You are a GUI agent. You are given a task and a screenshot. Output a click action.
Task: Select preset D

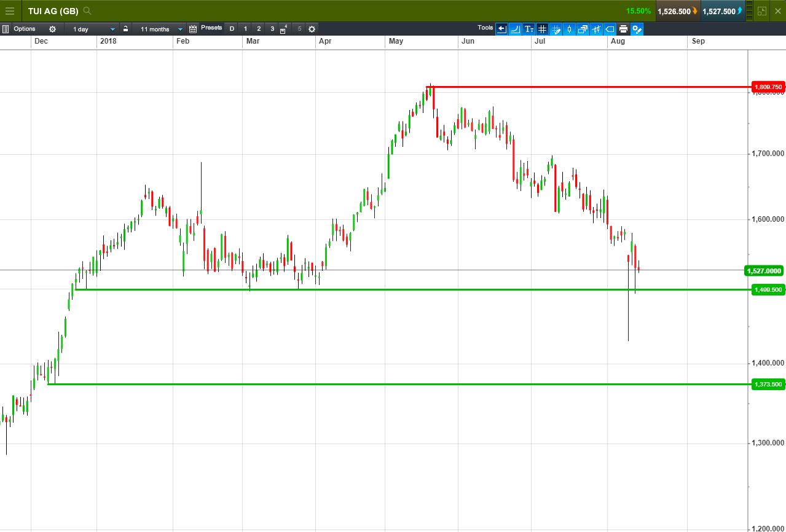232,29
